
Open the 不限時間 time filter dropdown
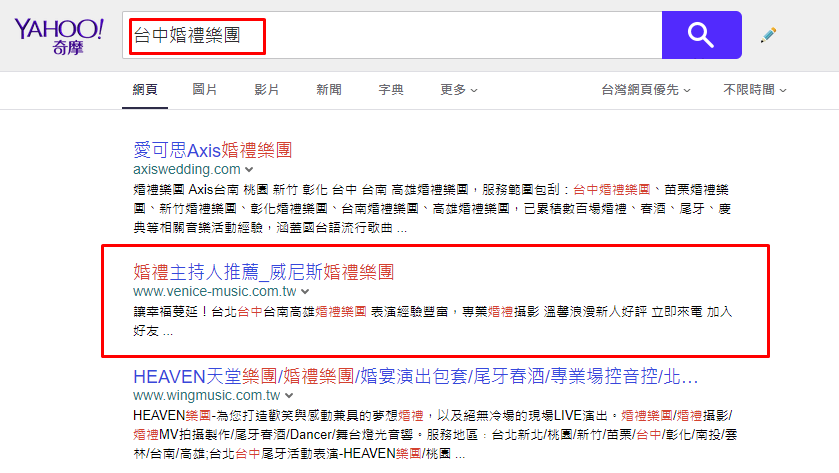click(x=755, y=89)
